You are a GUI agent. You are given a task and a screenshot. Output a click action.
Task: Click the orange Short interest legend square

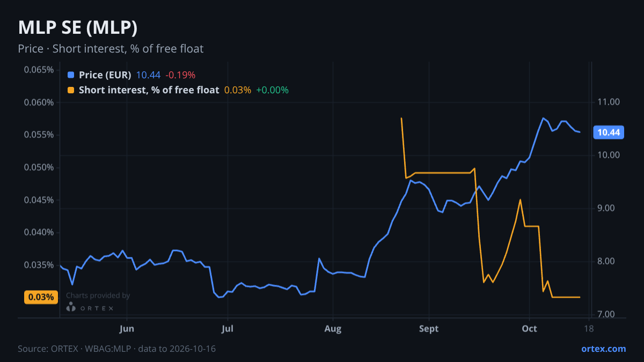pos(71,90)
